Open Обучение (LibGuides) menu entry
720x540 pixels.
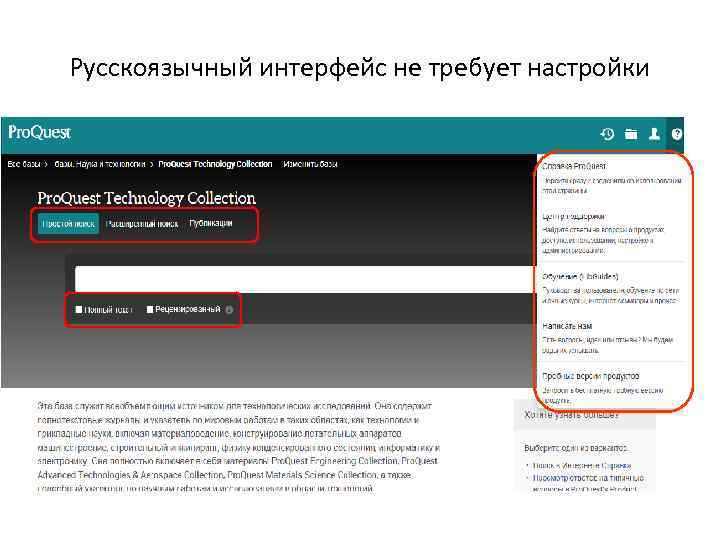click(x=580, y=276)
